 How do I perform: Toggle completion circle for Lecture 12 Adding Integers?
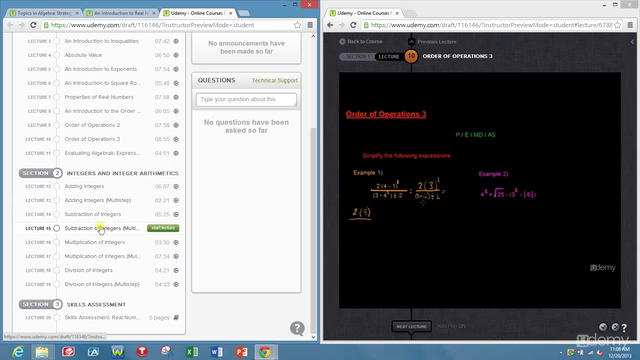pos(56,187)
